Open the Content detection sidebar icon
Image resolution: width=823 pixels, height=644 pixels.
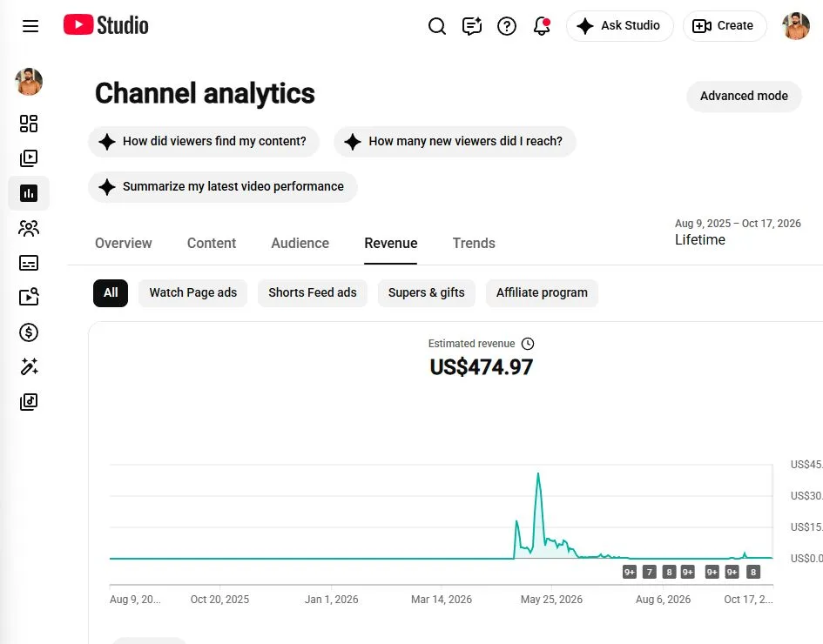click(x=29, y=297)
